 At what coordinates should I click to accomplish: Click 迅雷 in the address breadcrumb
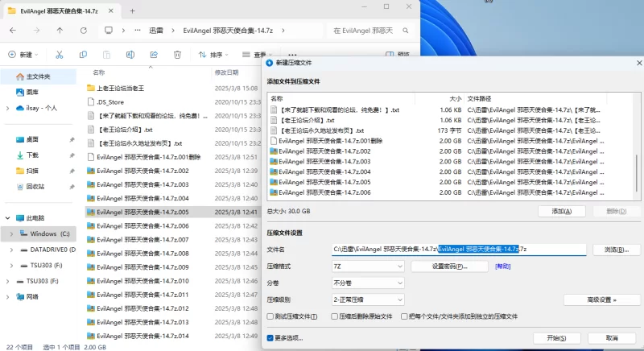click(x=156, y=31)
